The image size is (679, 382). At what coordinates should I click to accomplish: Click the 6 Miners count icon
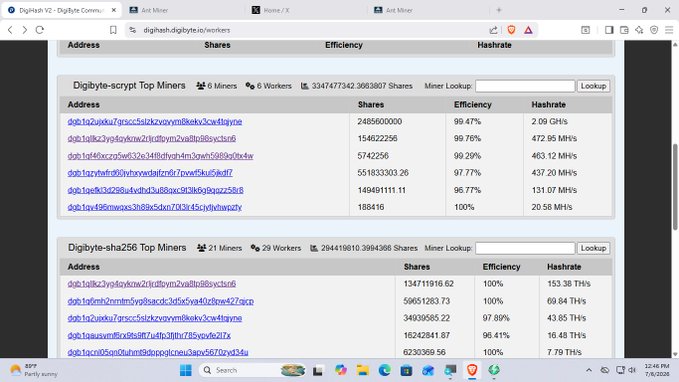click(x=200, y=86)
